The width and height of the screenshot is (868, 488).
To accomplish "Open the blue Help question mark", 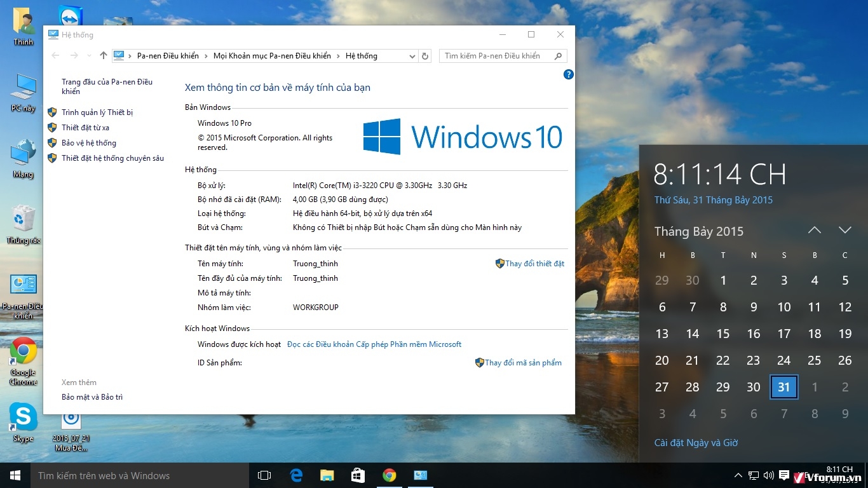I will tap(569, 74).
